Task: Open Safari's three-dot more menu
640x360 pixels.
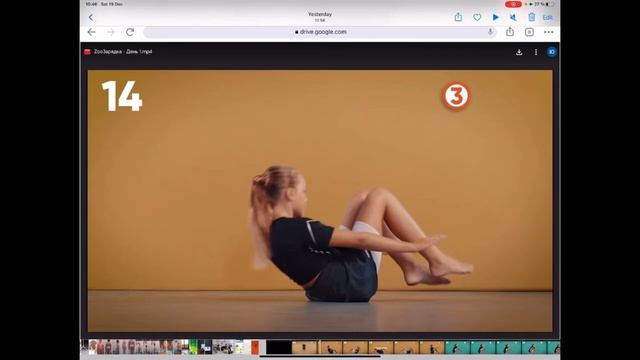Action: (x=549, y=32)
